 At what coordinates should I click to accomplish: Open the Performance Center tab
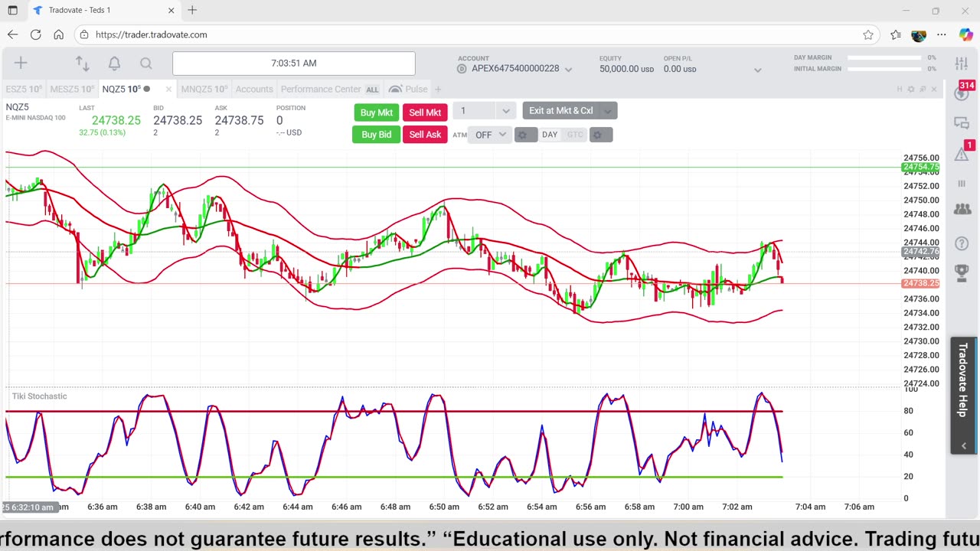tap(321, 90)
